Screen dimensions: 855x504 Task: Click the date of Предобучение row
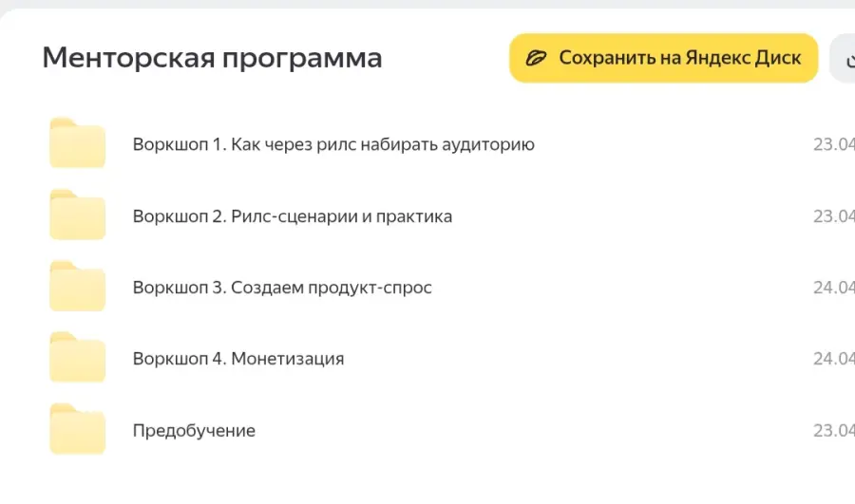(x=833, y=431)
